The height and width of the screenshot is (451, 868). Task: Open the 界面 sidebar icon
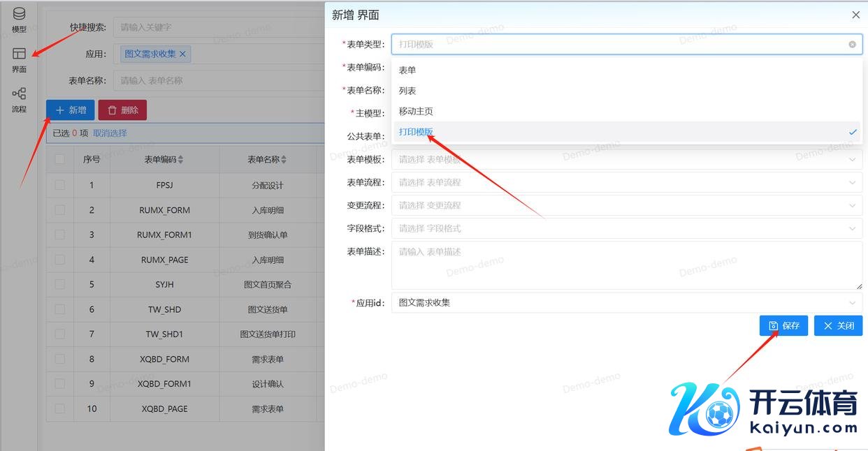[19, 59]
